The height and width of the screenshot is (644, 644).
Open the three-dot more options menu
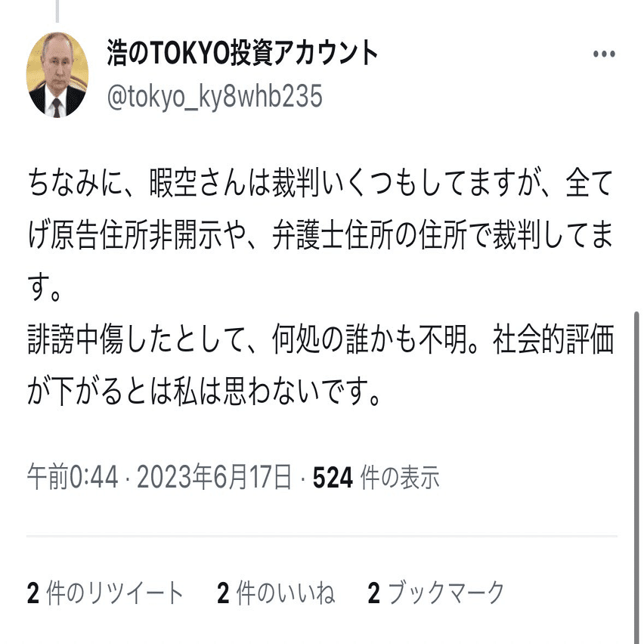pos(604,54)
